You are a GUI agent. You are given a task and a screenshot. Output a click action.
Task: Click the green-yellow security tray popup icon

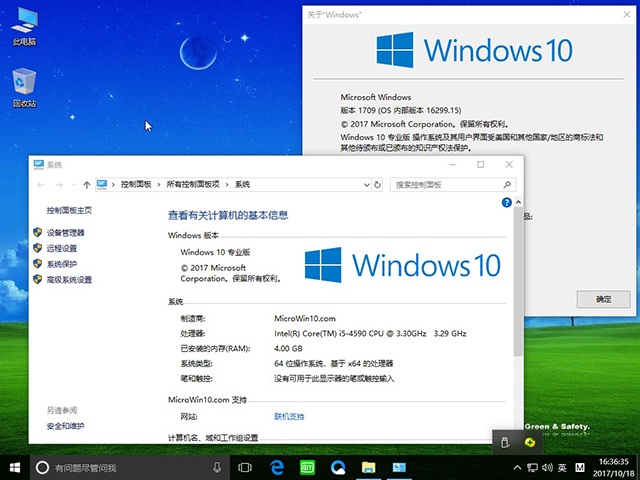coord(529,442)
